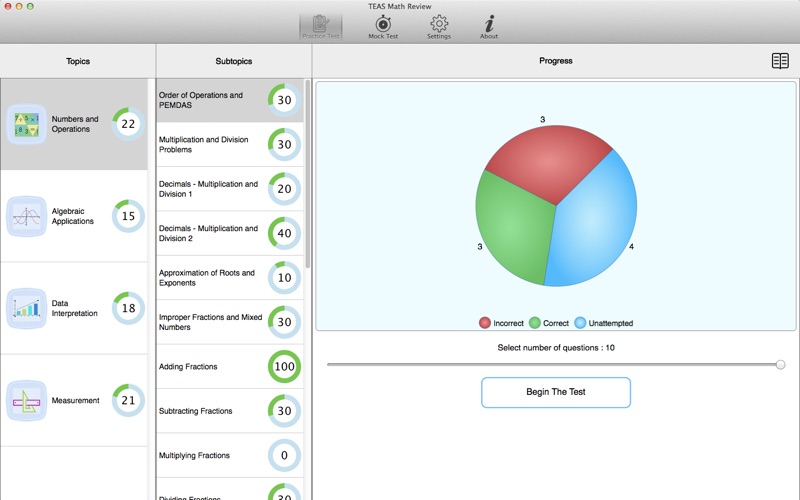The height and width of the screenshot is (500, 800).
Task: Select the Numbers and Operations topic
Action: [74, 124]
